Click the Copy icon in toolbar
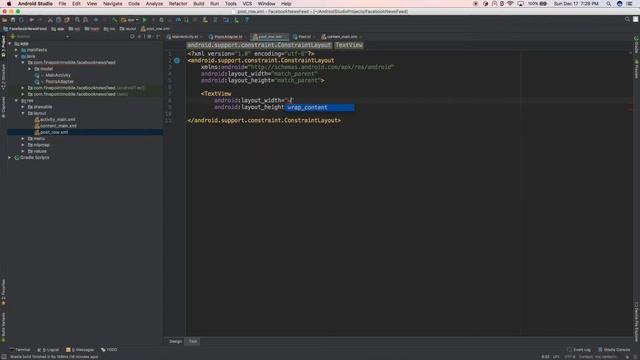This screenshot has width=640, height=360. (x=58, y=20)
